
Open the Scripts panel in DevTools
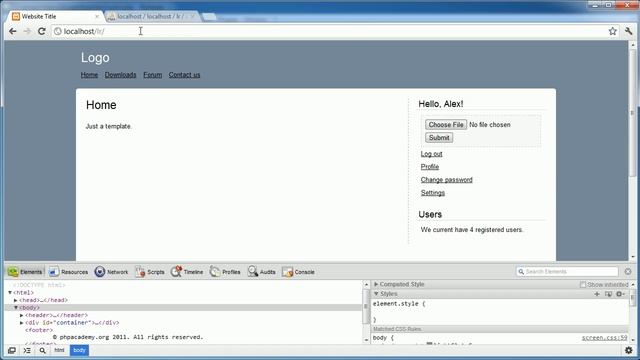click(150, 272)
